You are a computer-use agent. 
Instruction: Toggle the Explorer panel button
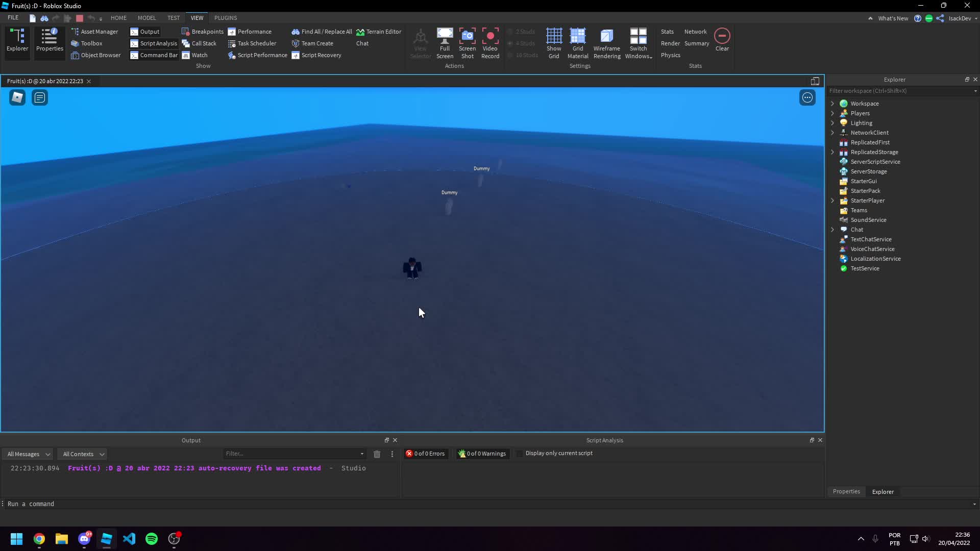[x=17, y=40]
